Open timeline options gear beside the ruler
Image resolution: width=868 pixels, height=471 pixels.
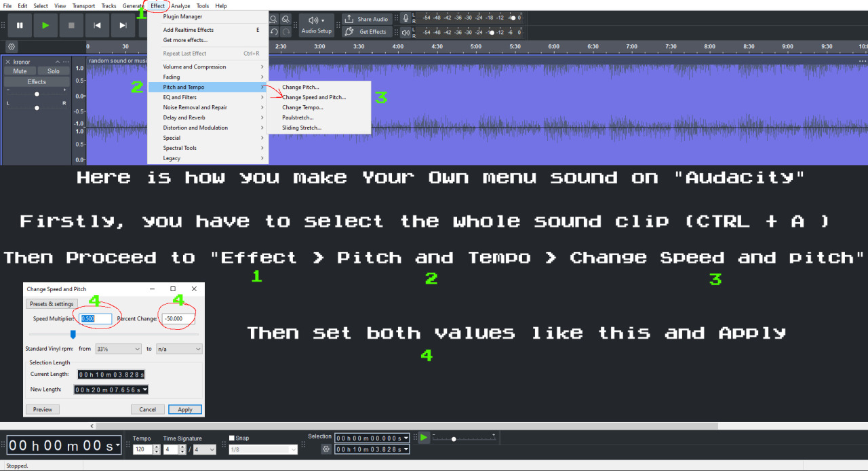click(12, 46)
